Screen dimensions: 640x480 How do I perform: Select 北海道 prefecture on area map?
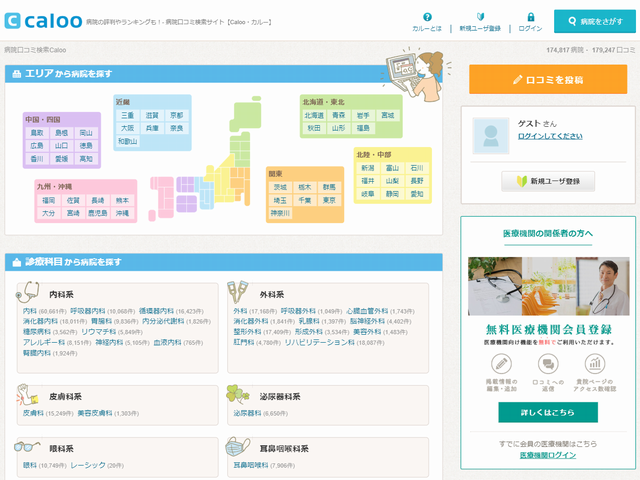[x=314, y=115]
